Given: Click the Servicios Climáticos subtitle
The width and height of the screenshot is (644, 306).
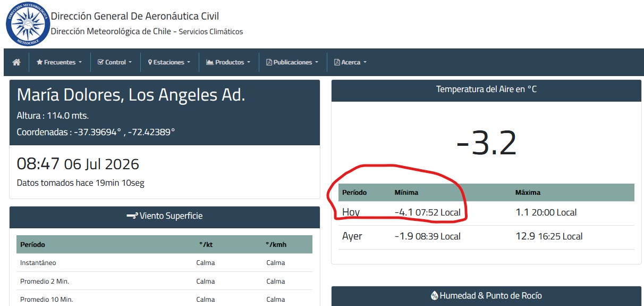Looking at the screenshot, I should [x=211, y=31].
